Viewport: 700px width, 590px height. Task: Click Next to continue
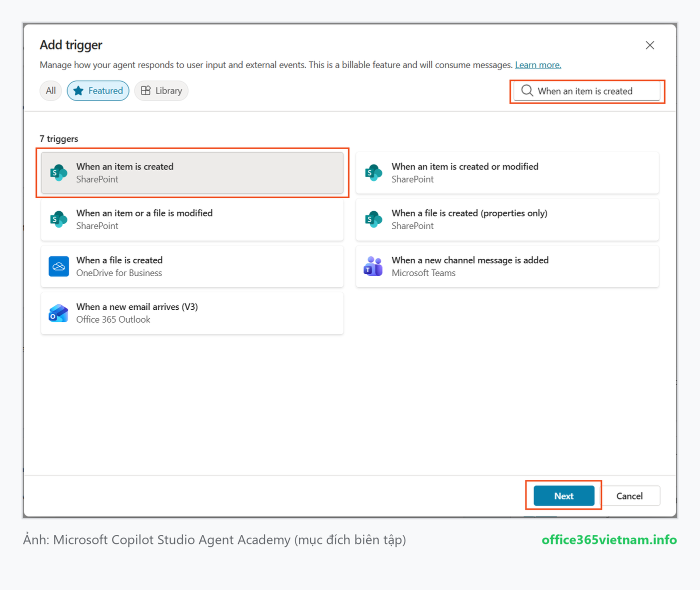(564, 496)
